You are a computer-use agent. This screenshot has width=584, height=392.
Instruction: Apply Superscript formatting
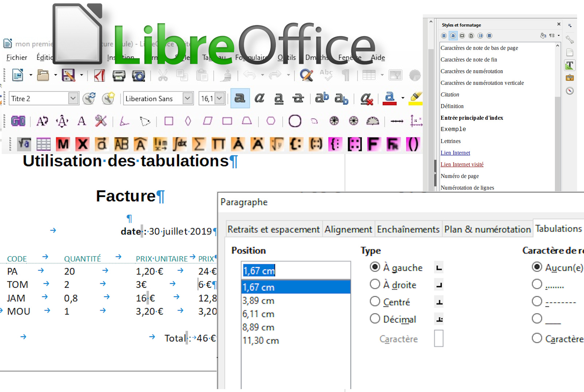coord(322,98)
